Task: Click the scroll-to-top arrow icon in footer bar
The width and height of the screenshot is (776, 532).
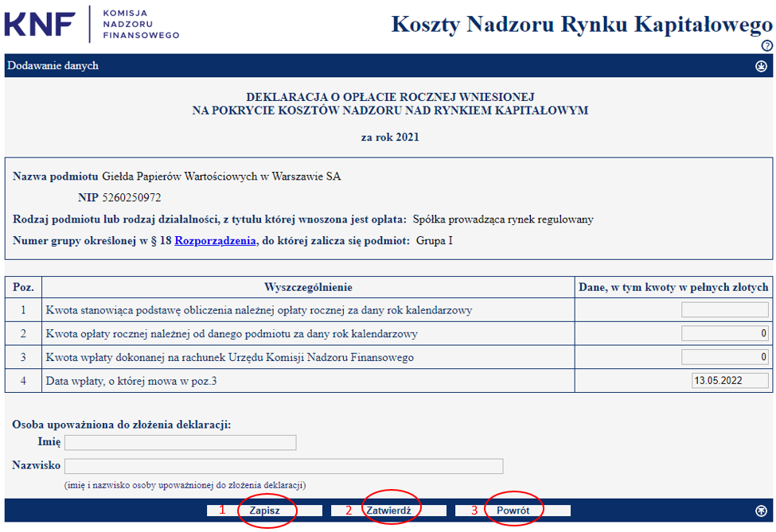Action: pyautogui.click(x=761, y=511)
